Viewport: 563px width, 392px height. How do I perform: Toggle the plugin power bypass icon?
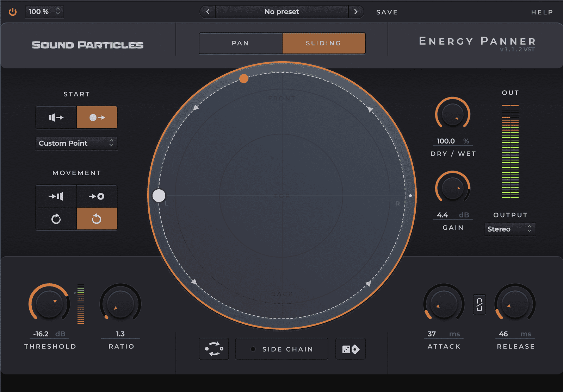pyautogui.click(x=13, y=12)
